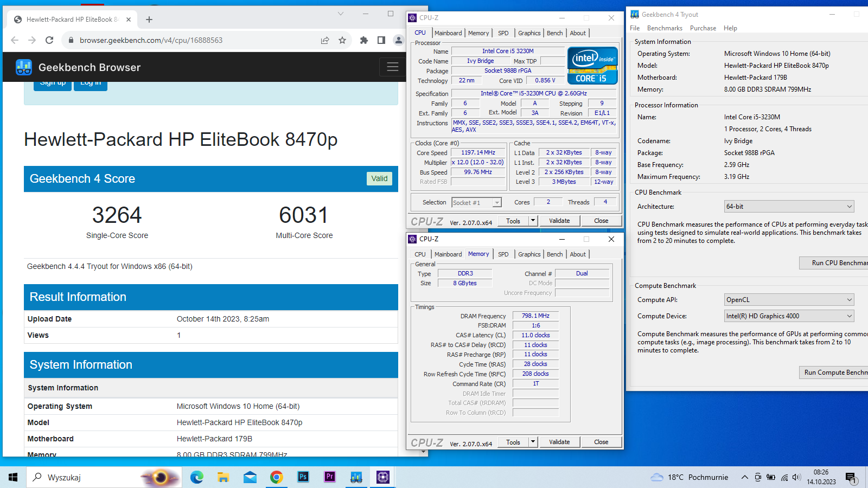Click the Chrome back arrow

click(x=15, y=40)
